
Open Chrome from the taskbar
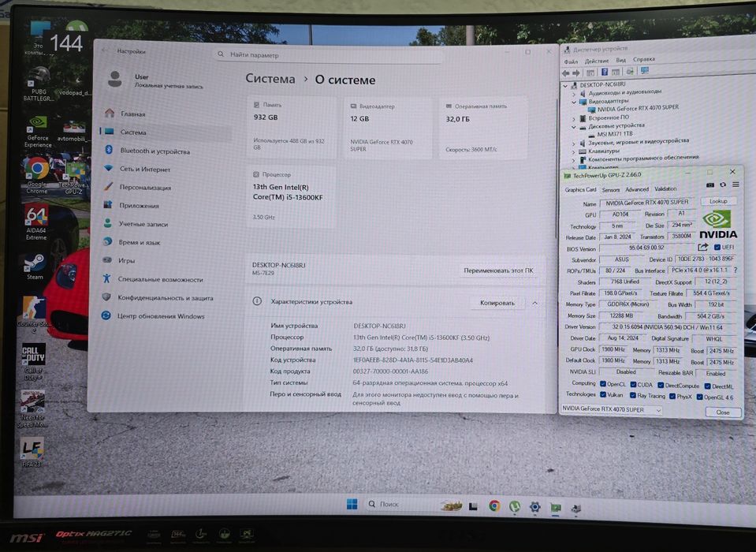tap(493, 505)
